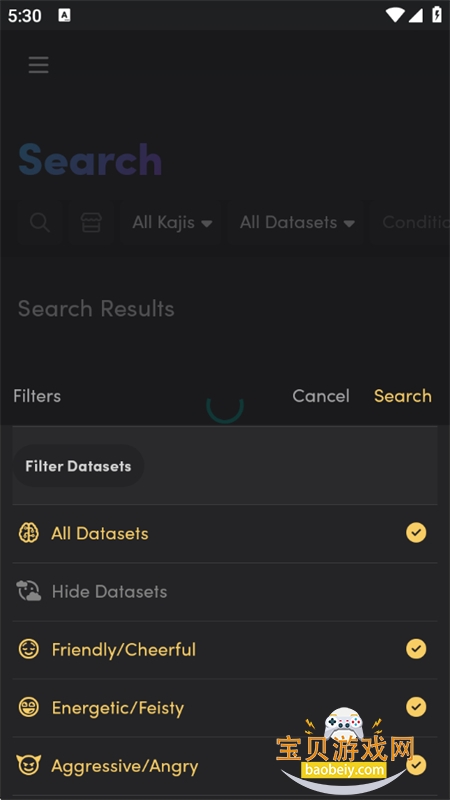
Task: Select the Aggressive/Angry list item
Action: tap(225, 766)
